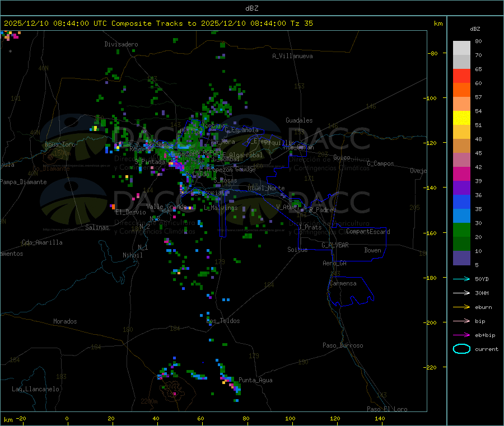The image size is (504, 426).
Task: Click the Nihuil map label
Action: 133,255
